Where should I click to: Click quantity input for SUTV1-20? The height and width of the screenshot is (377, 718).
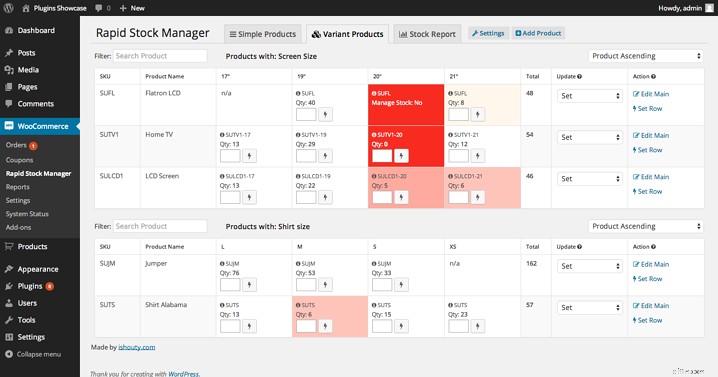382,156
